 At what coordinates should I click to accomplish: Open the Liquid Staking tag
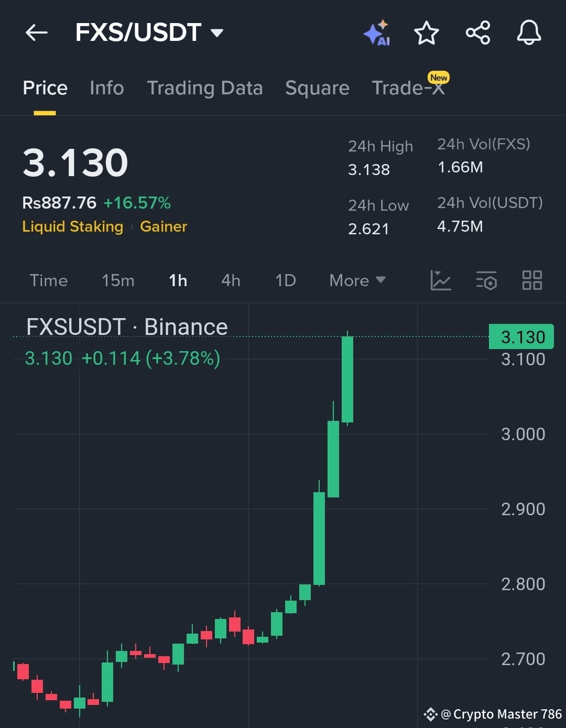tap(73, 226)
